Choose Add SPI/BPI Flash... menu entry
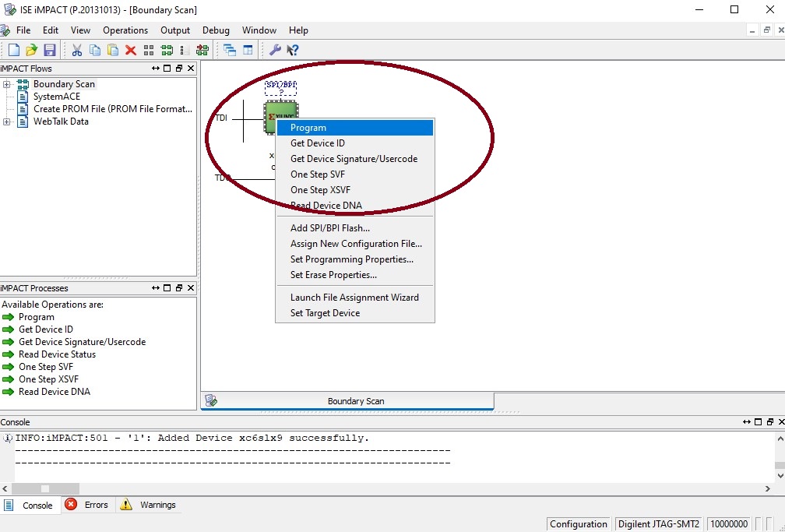Image resolution: width=785 pixels, height=532 pixels. 355,228
